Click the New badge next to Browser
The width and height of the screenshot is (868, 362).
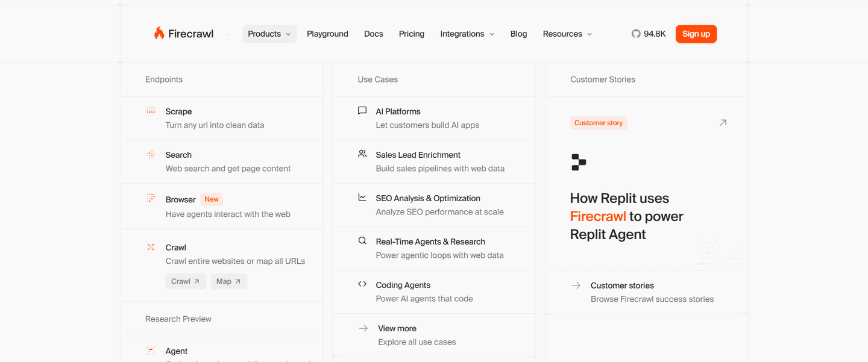pyautogui.click(x=212, y=199)
